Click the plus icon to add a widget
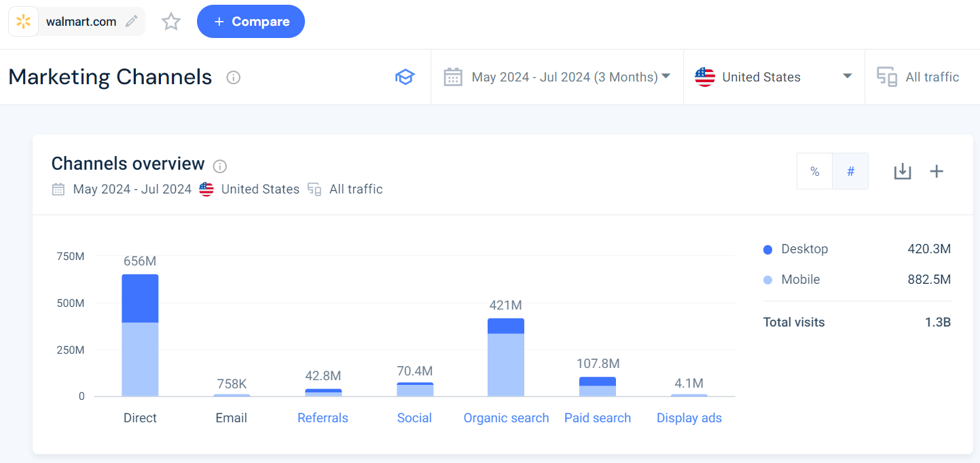This screenshot has height=463, width=980. (x=937, y=171)
